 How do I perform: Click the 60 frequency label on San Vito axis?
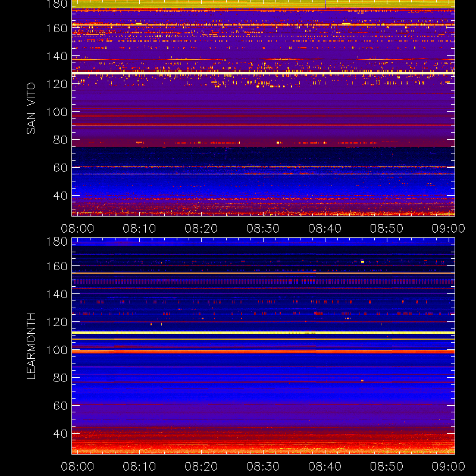[x=60, y=168]
